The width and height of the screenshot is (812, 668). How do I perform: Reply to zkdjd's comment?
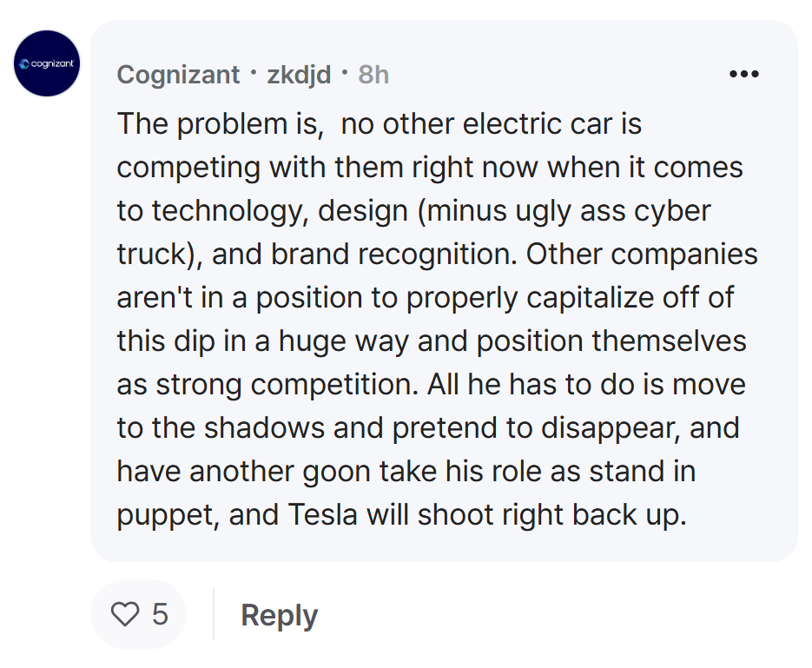click(279, 615)
